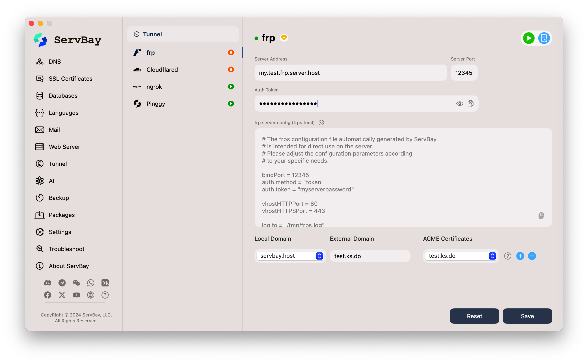Edit the Server Address field
This screenshot has height=364, width=588.
(x=351, y=73)
